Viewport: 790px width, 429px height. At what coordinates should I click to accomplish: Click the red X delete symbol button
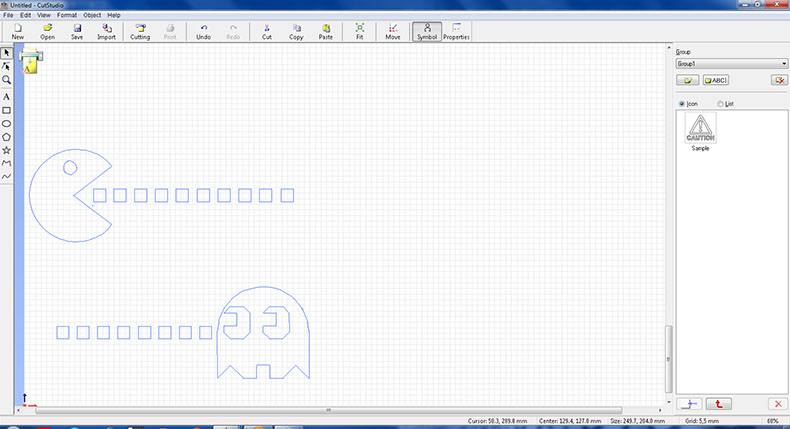(x=778, y=404)
